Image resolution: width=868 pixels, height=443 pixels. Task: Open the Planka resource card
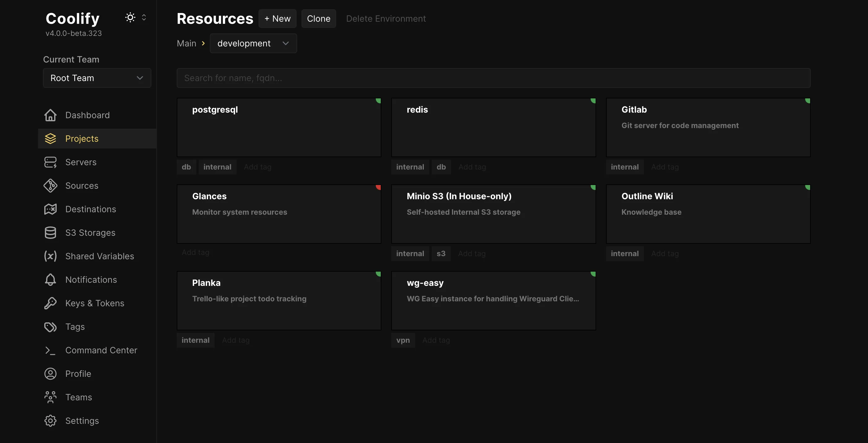pos(279,301)
